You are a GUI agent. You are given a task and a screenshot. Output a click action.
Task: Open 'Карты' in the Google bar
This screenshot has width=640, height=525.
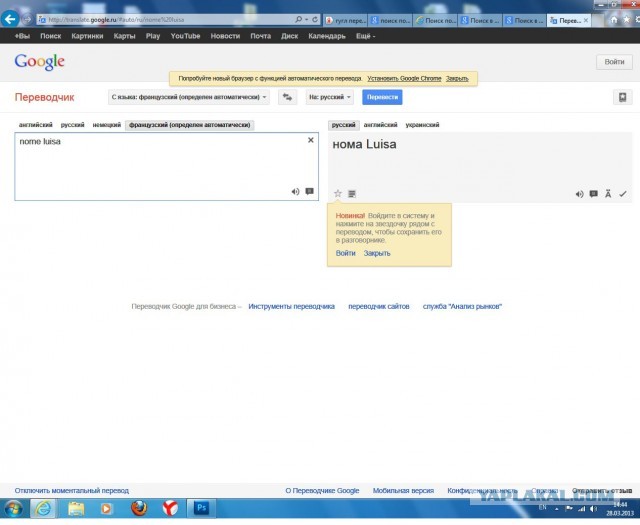coord(124,36)
